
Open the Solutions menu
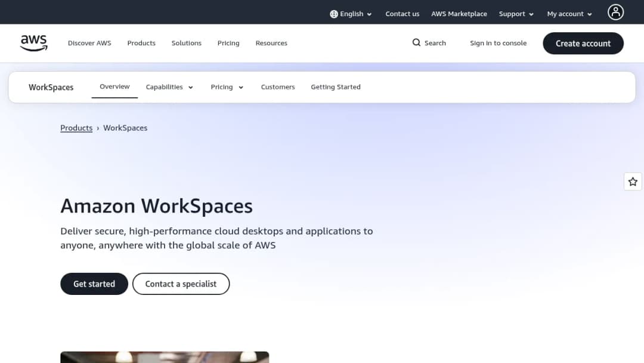[x=187, y=43]
